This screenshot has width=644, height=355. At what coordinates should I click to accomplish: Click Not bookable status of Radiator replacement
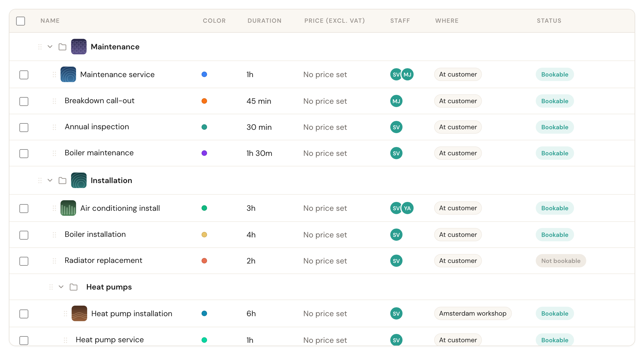(561, 261)
